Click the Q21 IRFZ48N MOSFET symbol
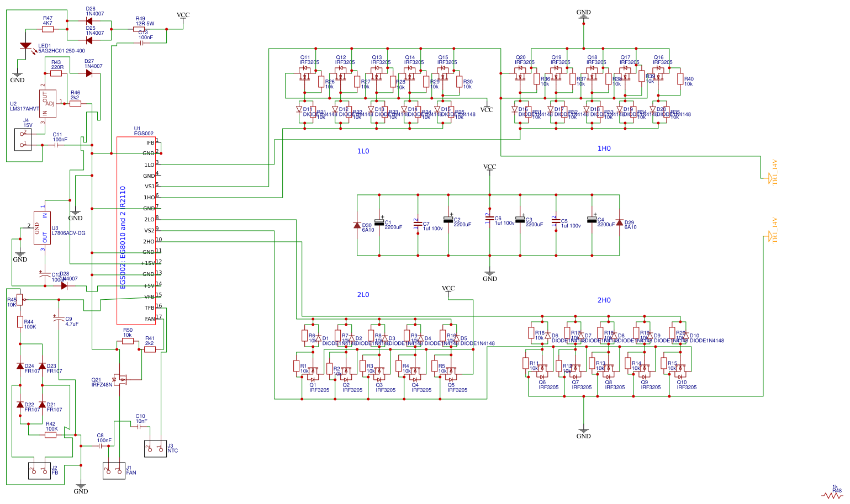 (x=120, y=379)
